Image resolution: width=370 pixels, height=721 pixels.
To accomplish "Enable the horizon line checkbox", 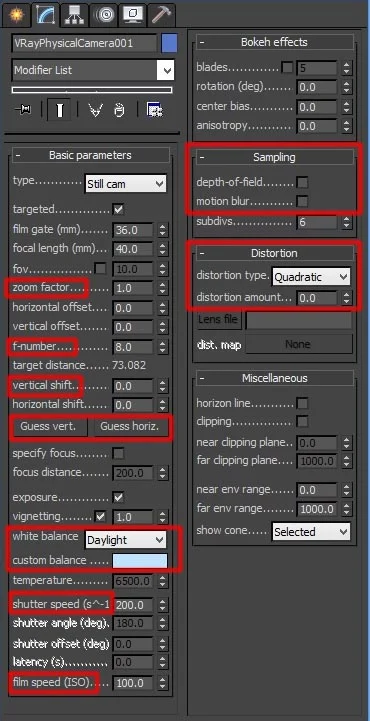I will coord(302,404).
